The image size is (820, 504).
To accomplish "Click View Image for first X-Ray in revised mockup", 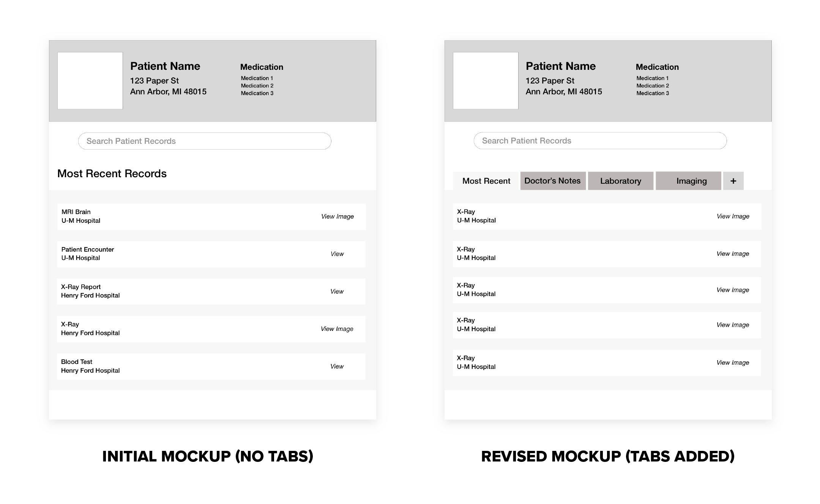I will (x=734, y=216).
